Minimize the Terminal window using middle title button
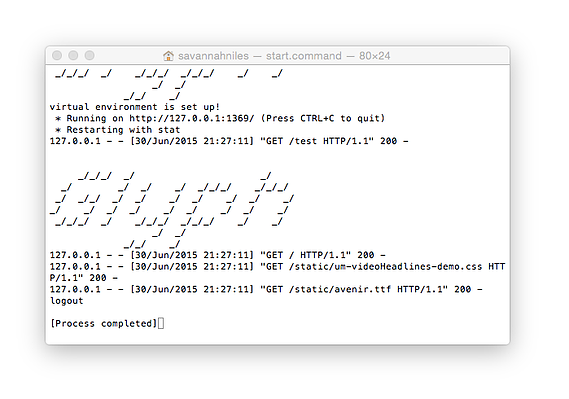Screen dimensions: 569x399 tap(73, 55)
